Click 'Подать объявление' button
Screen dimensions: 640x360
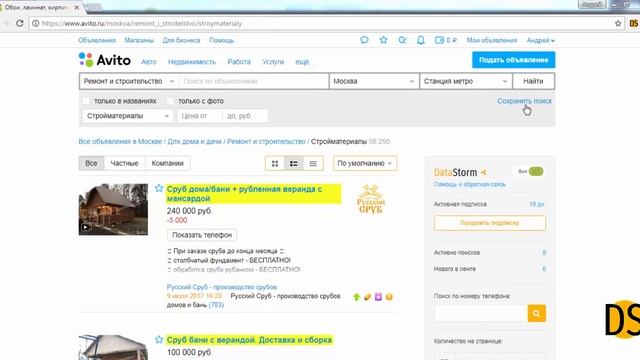(x=513, y=60)
